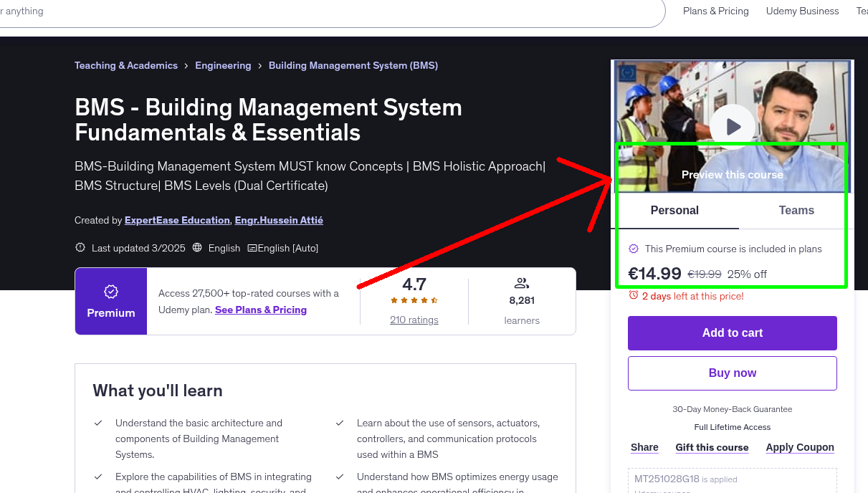Open Udemy Business from the header

(802, 11)
